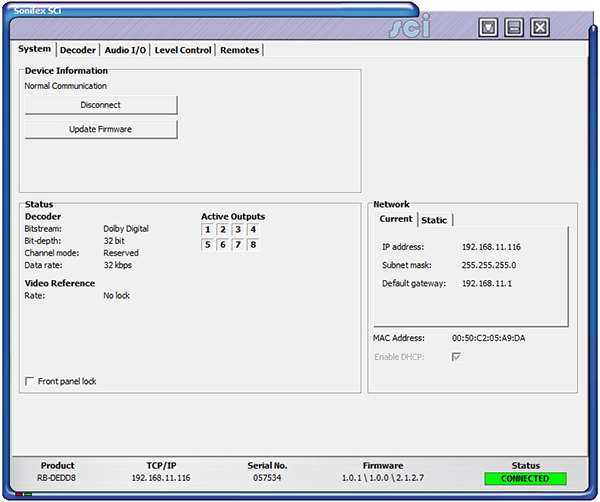Click Video Reference rate No lock
The width and height of the screenshot is (600, 502).
[117, 296]
